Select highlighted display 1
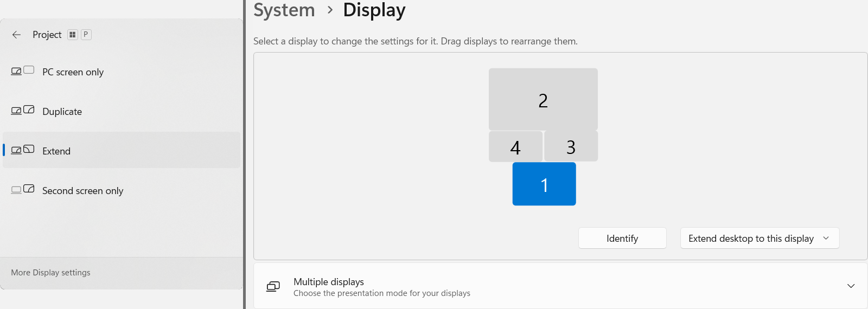The width and height of the screenshot is (868, 309). coord(544,184)
